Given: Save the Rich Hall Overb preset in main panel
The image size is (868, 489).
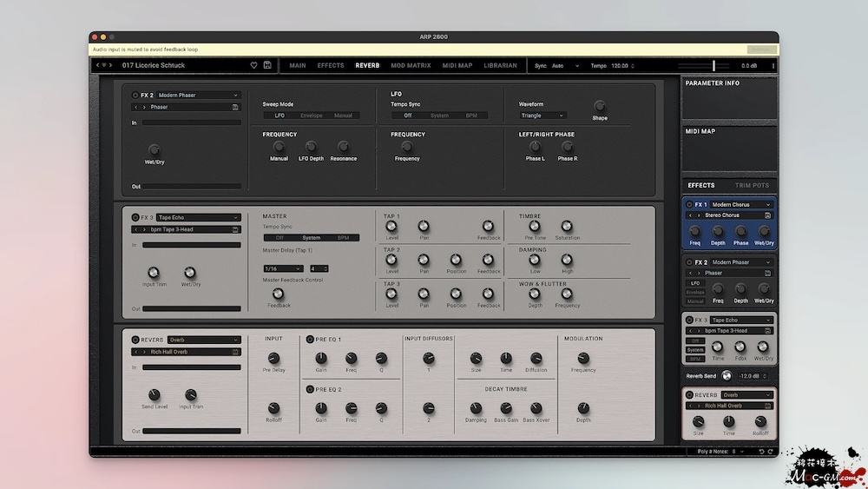Looking at the screenshot, I should click(x=235, y=352).
